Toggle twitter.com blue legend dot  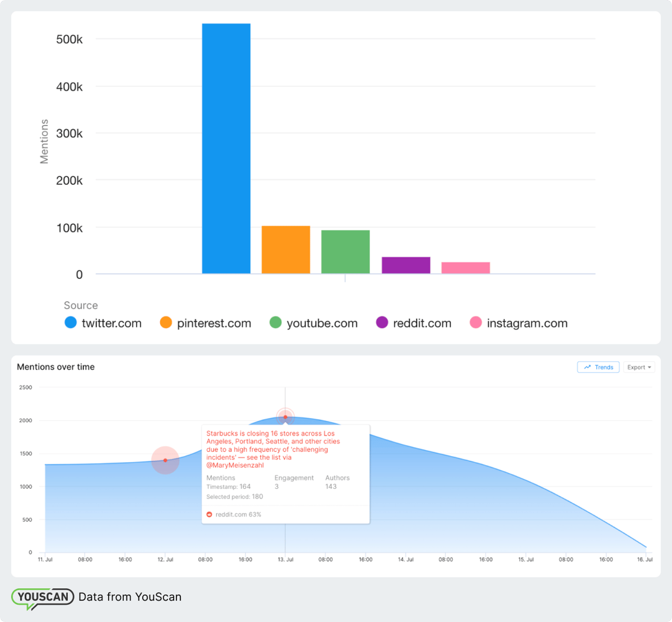click(70, 323)
